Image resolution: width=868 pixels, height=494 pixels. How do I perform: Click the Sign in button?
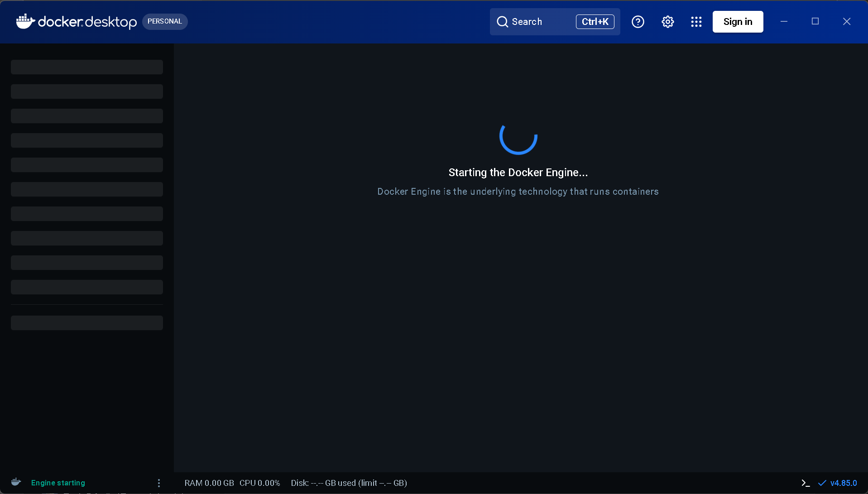738,22
